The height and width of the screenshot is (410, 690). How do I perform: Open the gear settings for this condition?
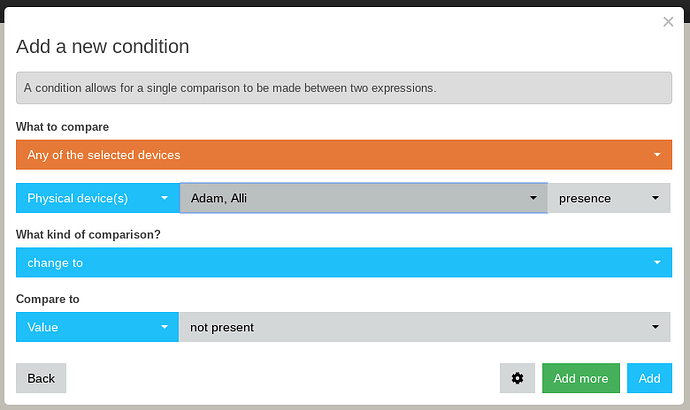[517, 378]
